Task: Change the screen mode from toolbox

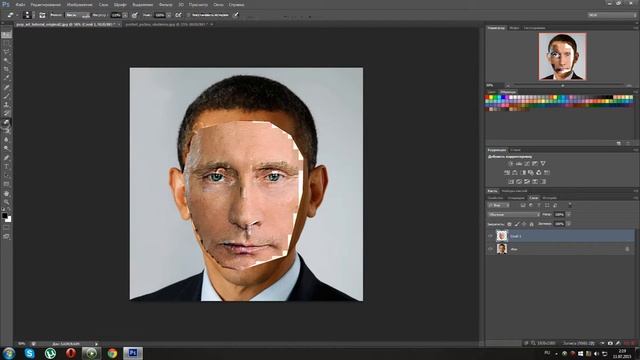Action: pos(7,236)
